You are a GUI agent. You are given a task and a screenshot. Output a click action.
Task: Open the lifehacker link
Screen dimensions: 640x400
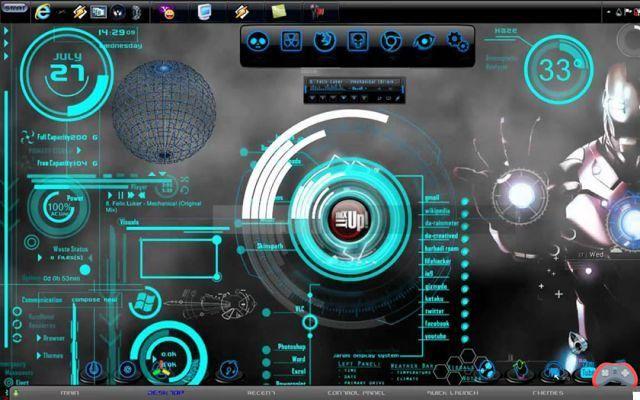point(438,261)
